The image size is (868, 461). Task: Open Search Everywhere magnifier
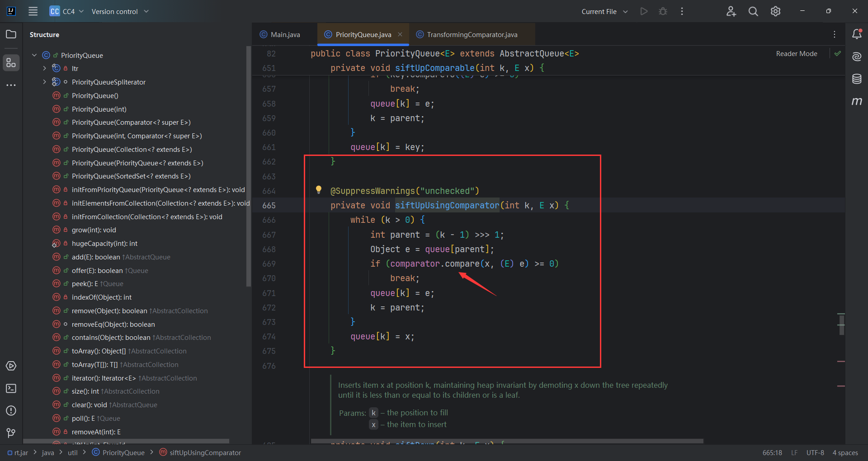pos(753,11)
